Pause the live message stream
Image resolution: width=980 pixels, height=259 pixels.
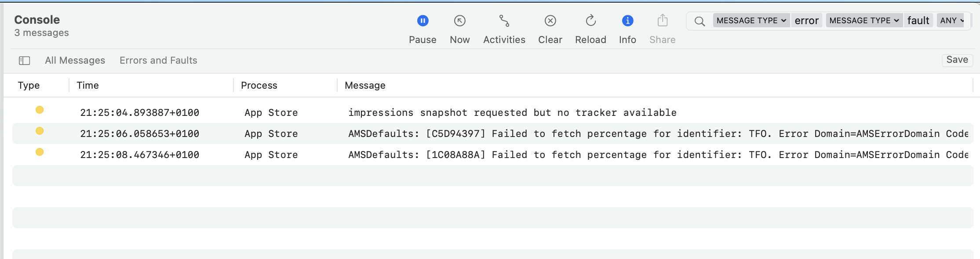(x=423, y=21)
